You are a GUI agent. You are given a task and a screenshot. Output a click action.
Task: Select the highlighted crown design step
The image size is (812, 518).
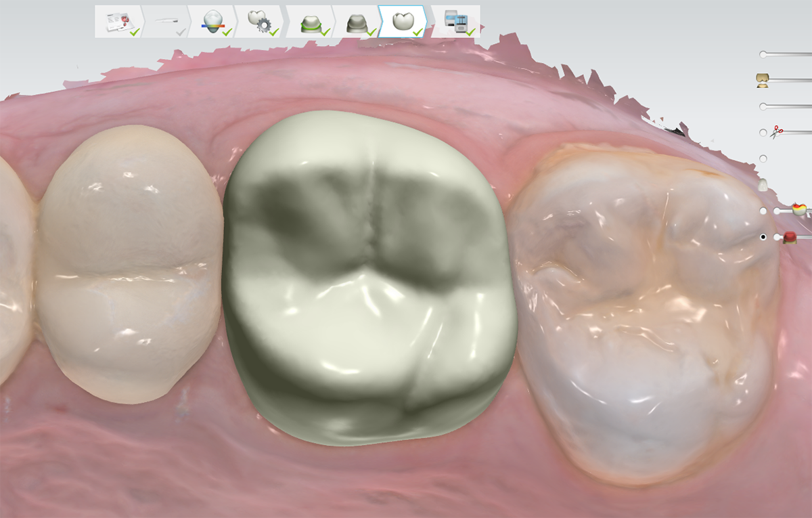tap(403, 22)
